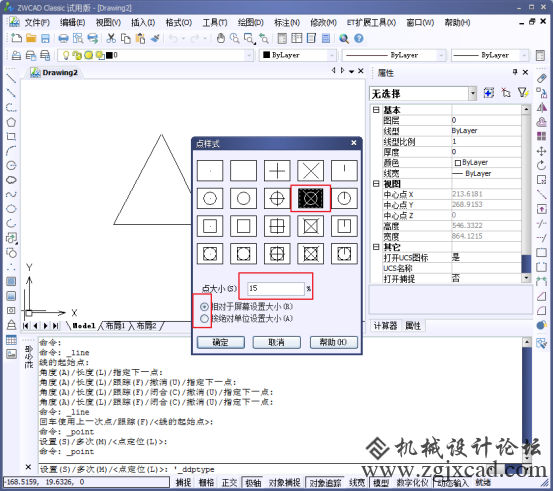Choose the plus-sign point style
Screen dimensions: 554x491
[277, 171]
